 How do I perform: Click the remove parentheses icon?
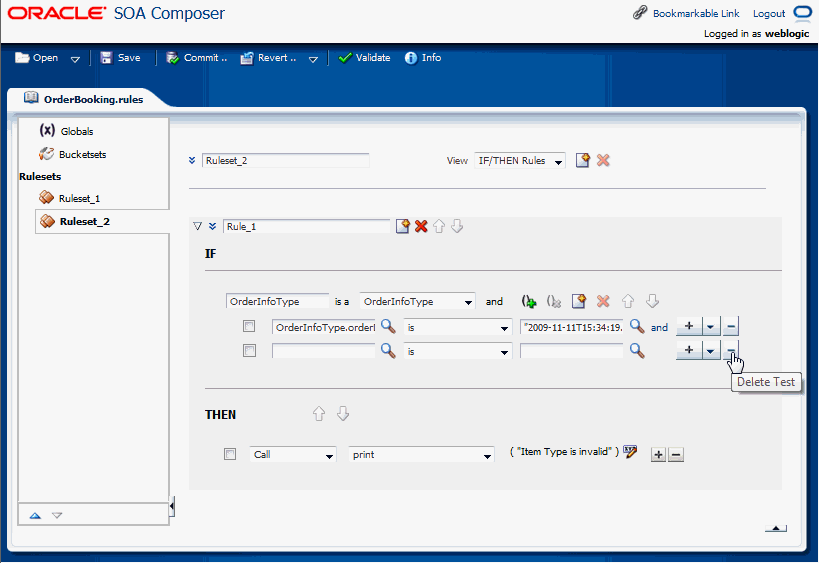coord(554,301)
